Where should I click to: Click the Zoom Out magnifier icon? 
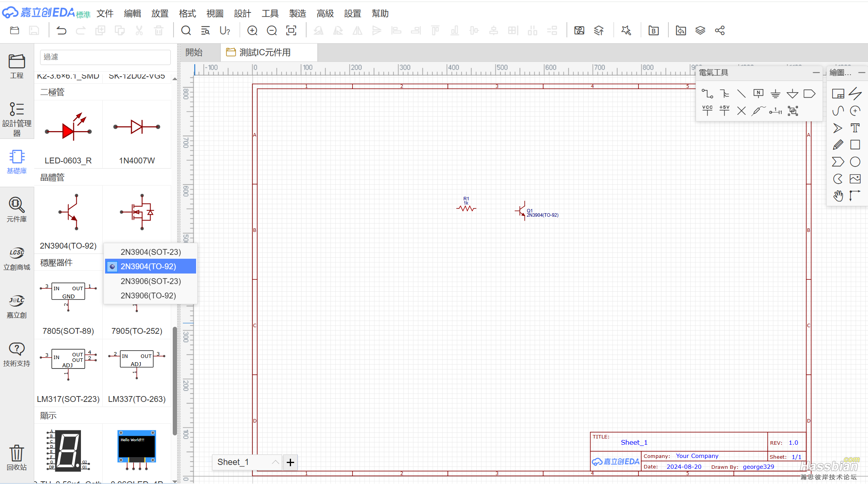(272, 30)
